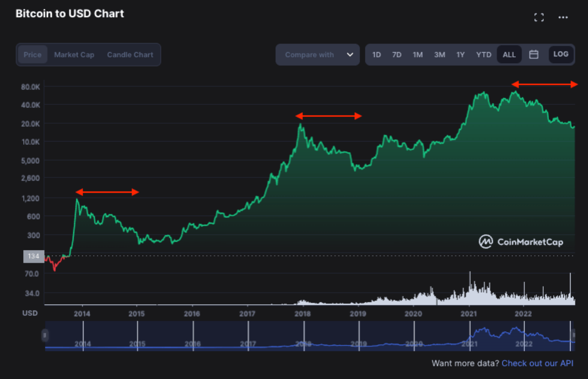Select the 1M time range
Screen dimensions: 588x379
[417, 54]
